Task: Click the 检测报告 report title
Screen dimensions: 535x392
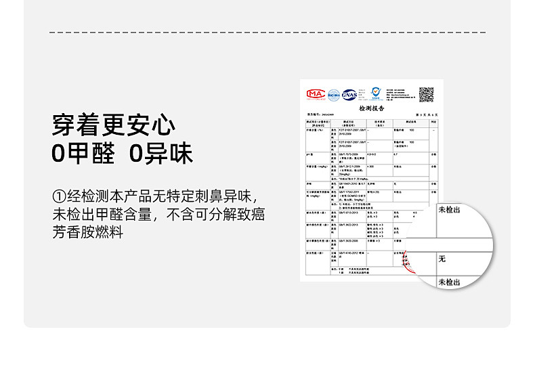Action: point(370,108)
